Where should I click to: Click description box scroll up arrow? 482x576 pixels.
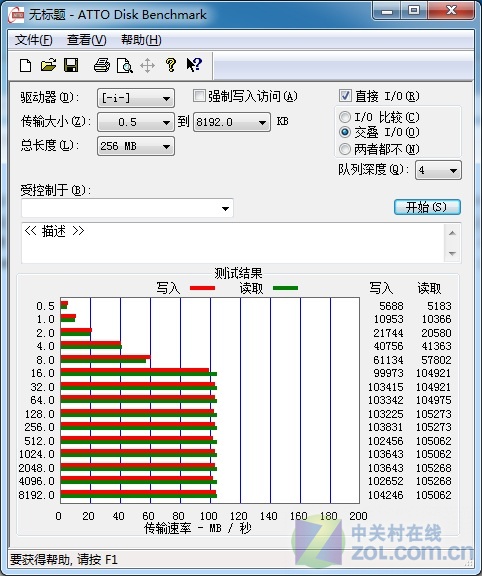coord(453,233)
